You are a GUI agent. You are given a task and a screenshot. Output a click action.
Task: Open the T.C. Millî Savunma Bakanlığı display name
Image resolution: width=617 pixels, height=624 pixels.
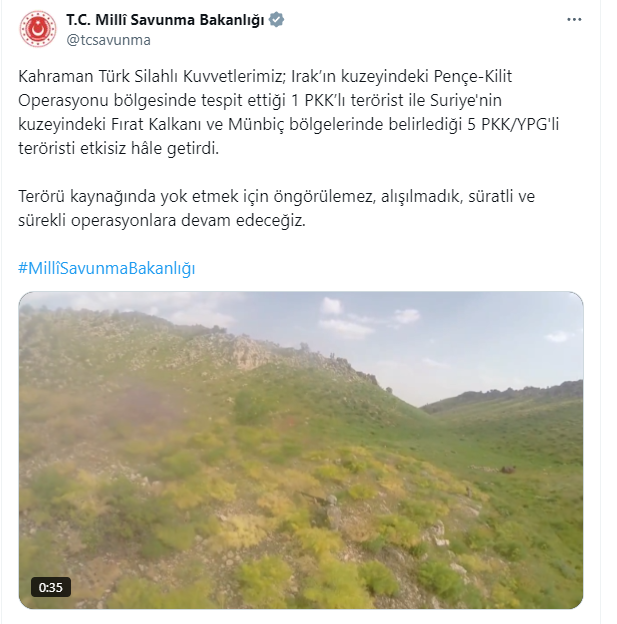pos(165,20)
